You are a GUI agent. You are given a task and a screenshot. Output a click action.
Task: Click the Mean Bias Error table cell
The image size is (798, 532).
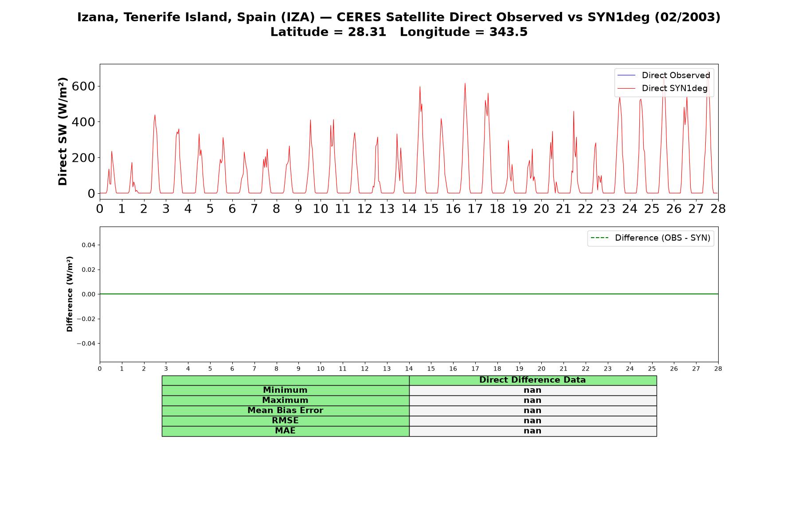click(x=285, y=411)
